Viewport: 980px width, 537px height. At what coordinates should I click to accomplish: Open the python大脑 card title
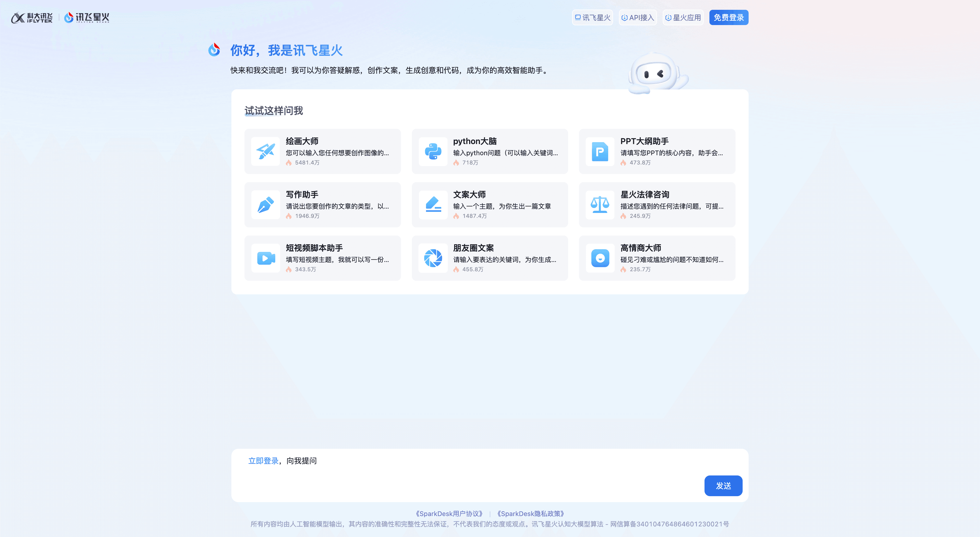475,141
